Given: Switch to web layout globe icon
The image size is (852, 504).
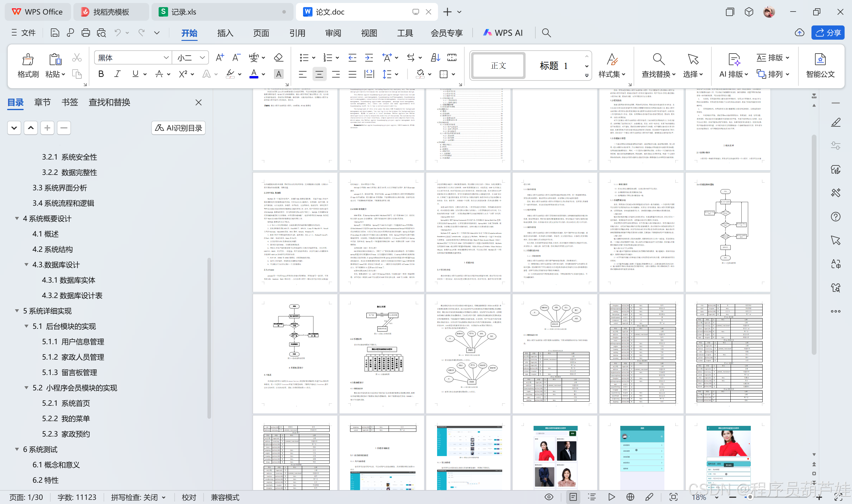Looking at the screenshot, I should tap(630, 497).
